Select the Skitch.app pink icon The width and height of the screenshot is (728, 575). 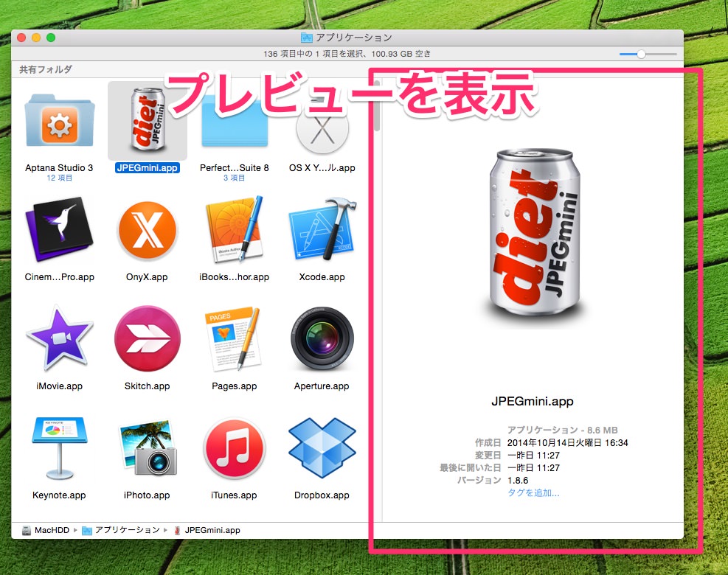pyautogui.click(x=148, y=338)
